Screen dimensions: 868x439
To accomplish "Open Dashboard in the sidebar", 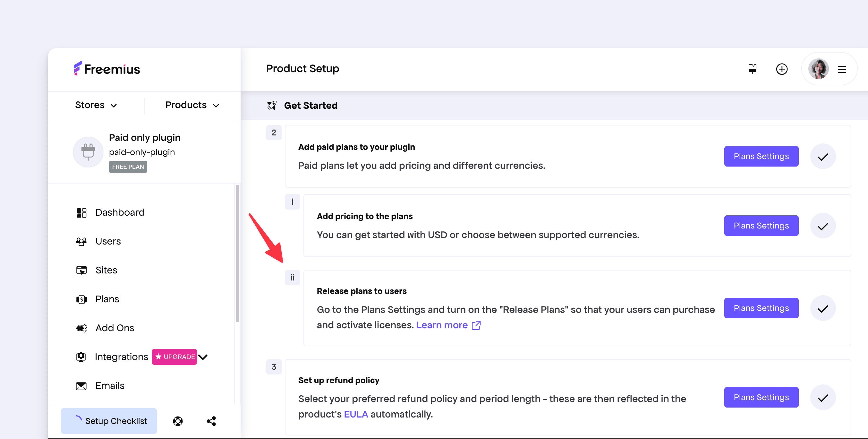I will (x=120, y=212).
